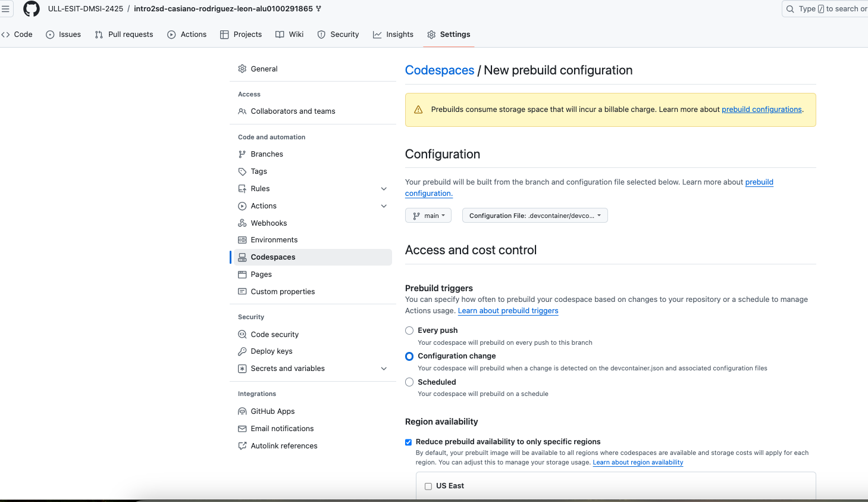Expand Secrets and variables chevron

pyautogui.click(x=384, y=369)
